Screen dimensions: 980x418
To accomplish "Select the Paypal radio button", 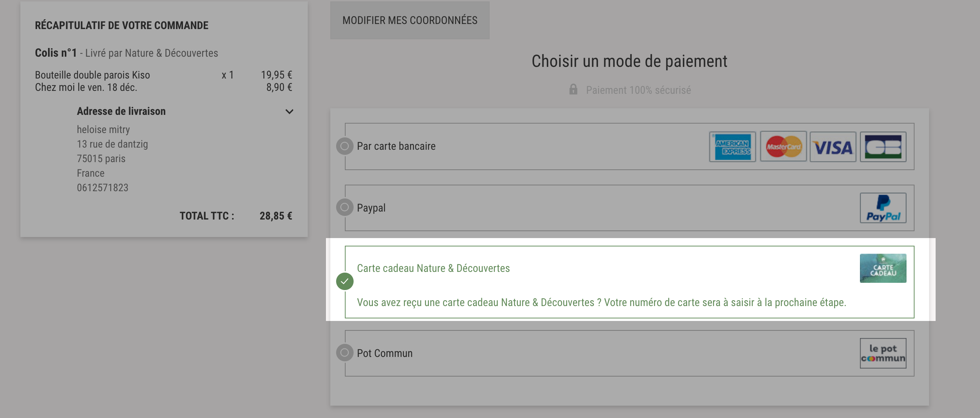I will coord(345,208).
